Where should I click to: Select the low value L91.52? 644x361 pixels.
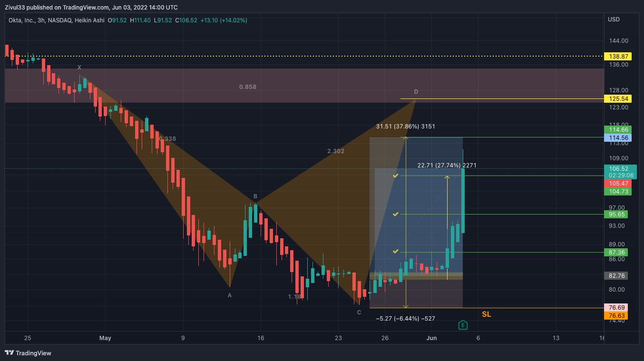162,20
